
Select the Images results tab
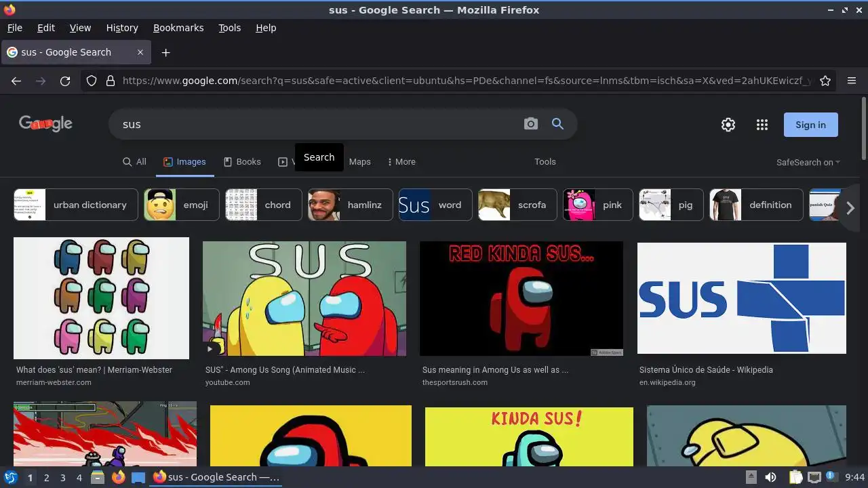click(x=184, y=162)
